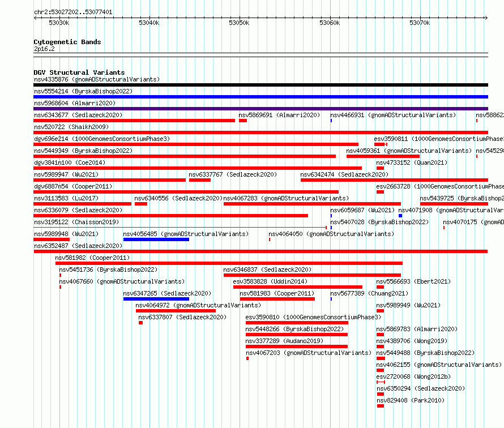Open nsv6350294 Sedlazeck2020 variant

coord(421,388)
